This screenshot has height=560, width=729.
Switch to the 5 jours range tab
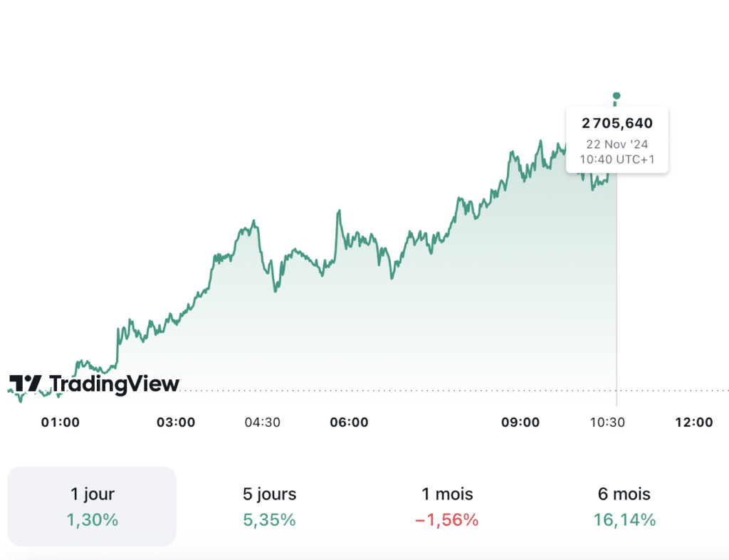click(269, 506)
